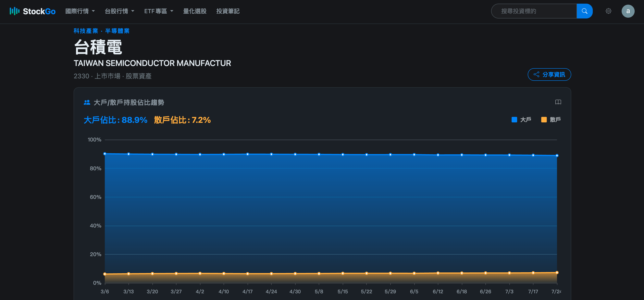Follow the 半導體業 category link
644x300 pixels.
tap(117, 31)
